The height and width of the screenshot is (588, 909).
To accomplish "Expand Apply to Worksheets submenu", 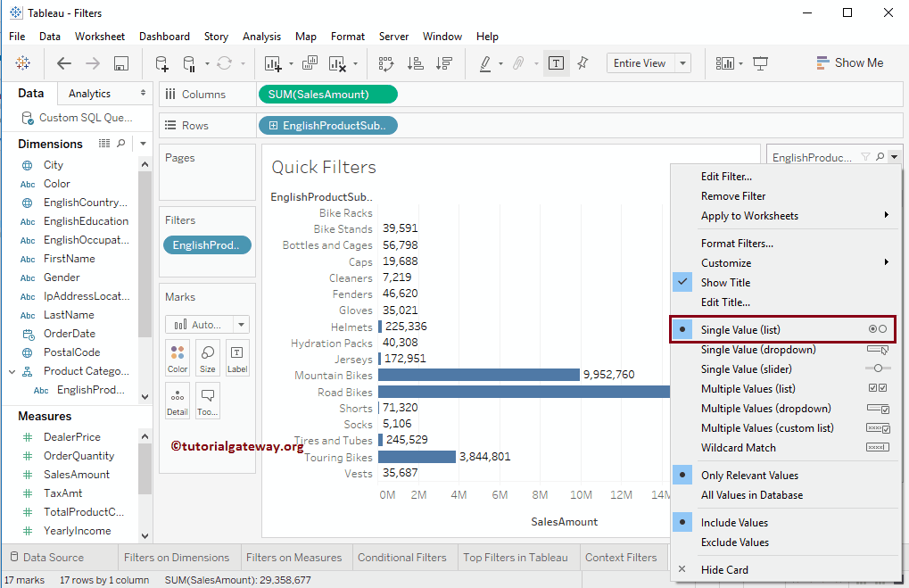I will pyautogui.click(x=749, y=216).
